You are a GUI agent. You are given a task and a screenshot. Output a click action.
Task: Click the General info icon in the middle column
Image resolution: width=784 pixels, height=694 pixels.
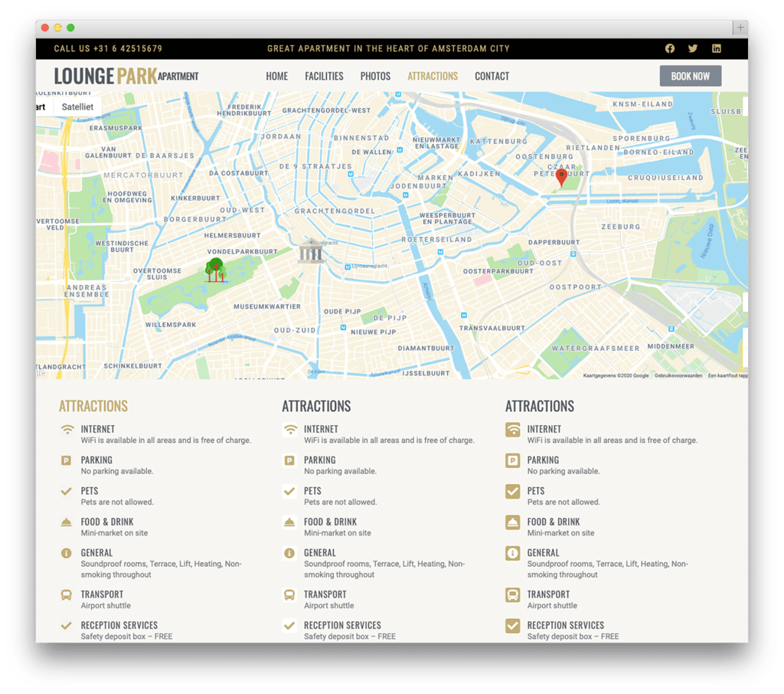tap(289, 553)
